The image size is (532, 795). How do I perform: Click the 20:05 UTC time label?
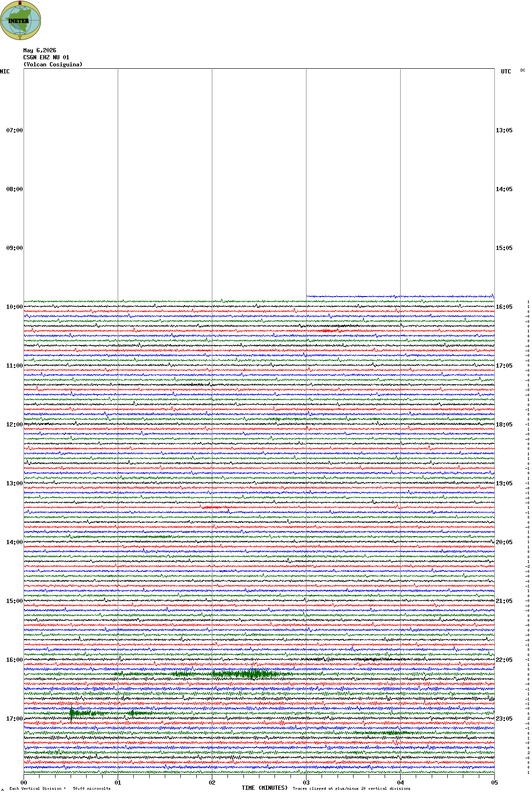504,542
